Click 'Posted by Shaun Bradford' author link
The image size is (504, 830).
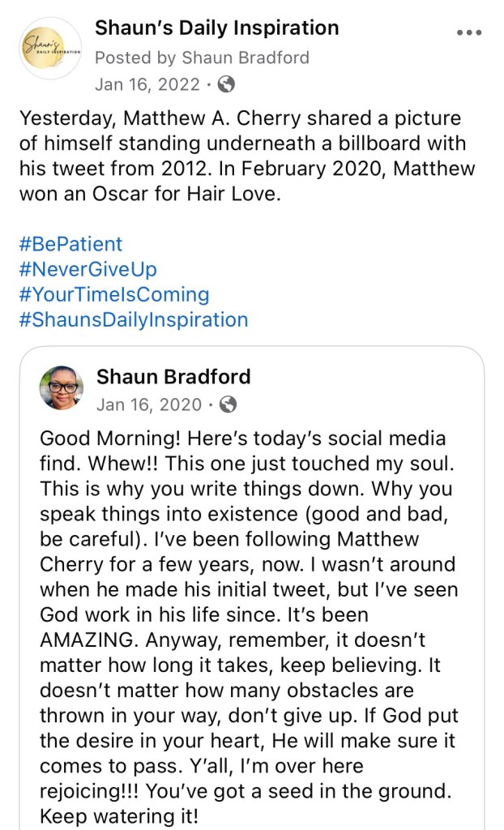[202, 58]
